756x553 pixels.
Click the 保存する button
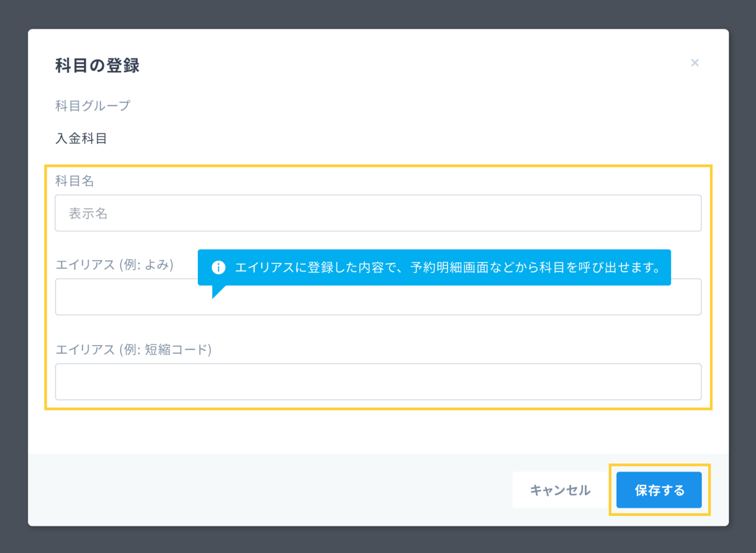(x=659, y=490)
